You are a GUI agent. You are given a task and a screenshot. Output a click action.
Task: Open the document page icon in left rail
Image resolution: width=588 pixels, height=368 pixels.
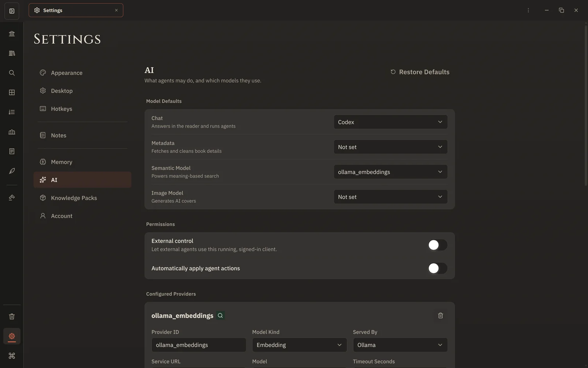pos(12,151)
